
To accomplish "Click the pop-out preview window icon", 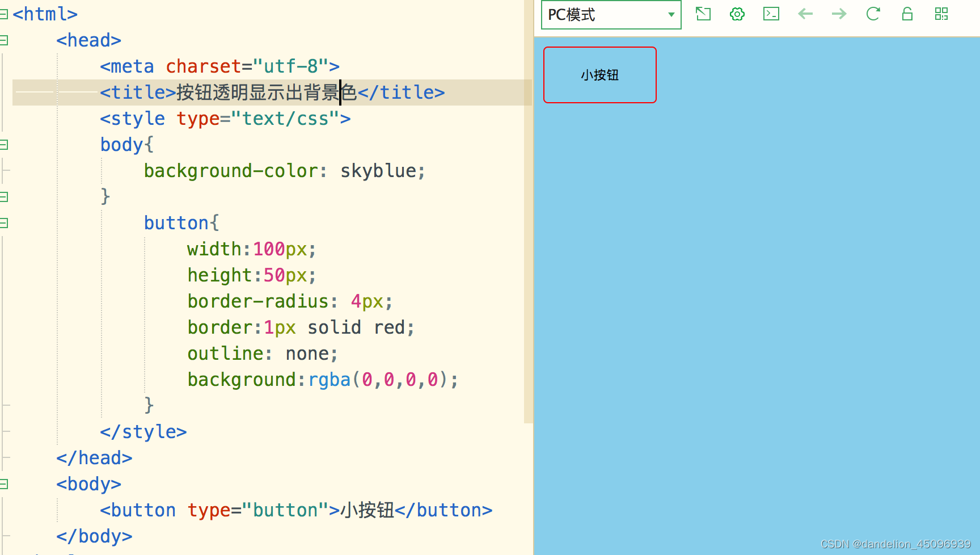I will click(703, 14).
